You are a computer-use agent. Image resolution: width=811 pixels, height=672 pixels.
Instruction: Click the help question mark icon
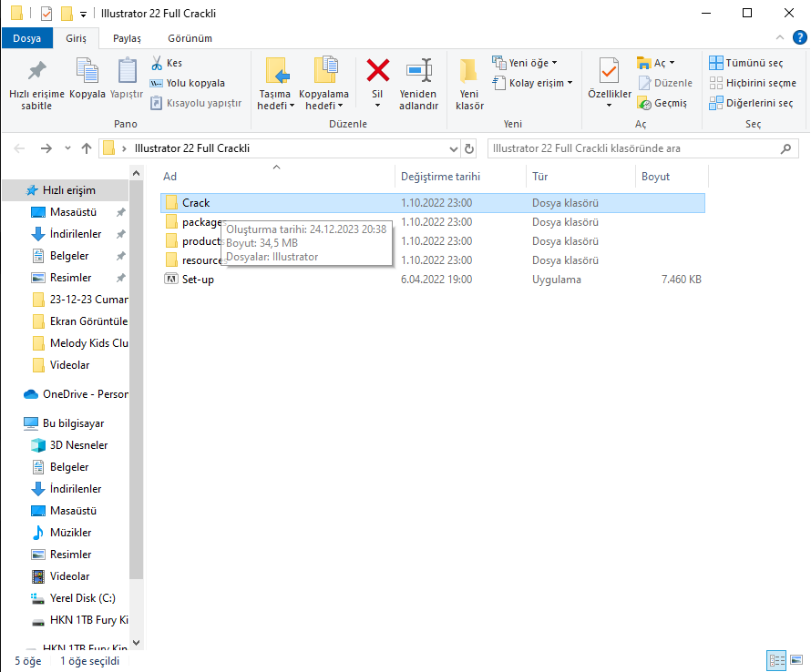(800, 37)
